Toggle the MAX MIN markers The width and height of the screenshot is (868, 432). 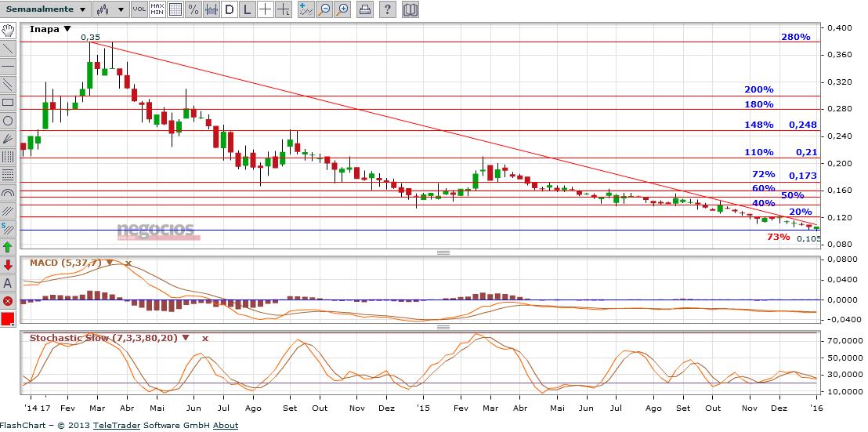(x=157, y=9)
